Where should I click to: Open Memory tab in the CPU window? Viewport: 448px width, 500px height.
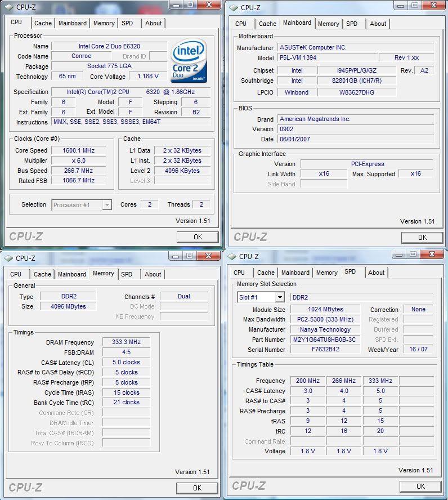(104, 23)
